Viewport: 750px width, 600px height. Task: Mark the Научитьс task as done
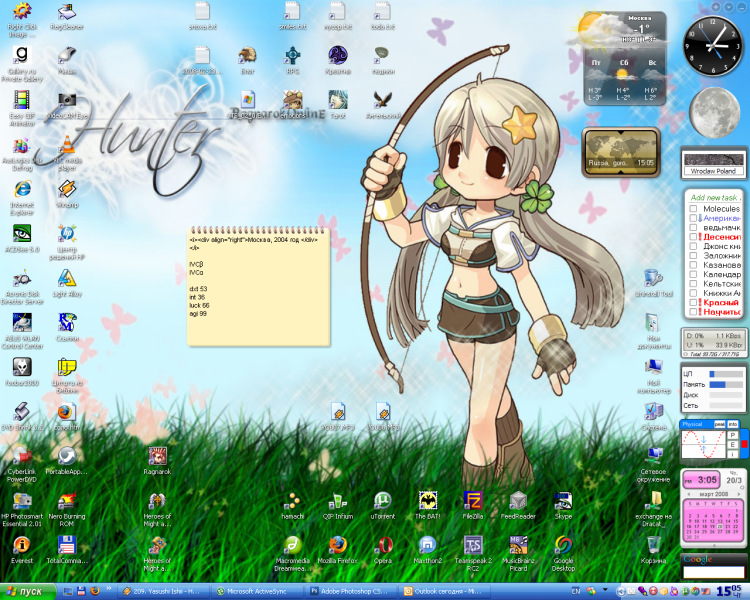click(693, 311)
